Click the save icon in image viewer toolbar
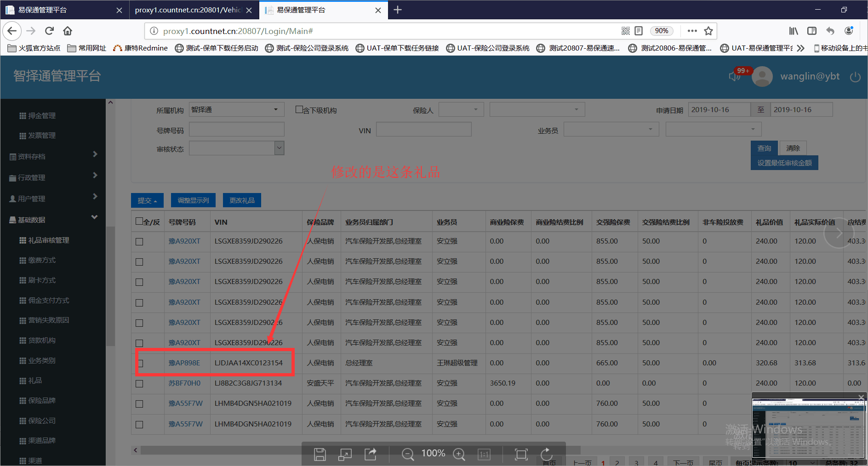Screen dimensions: 868x466 (x=320, y=454)
